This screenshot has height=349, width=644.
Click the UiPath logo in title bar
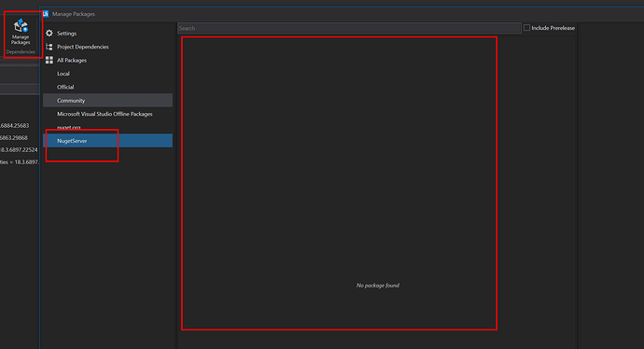pos(46,14)
